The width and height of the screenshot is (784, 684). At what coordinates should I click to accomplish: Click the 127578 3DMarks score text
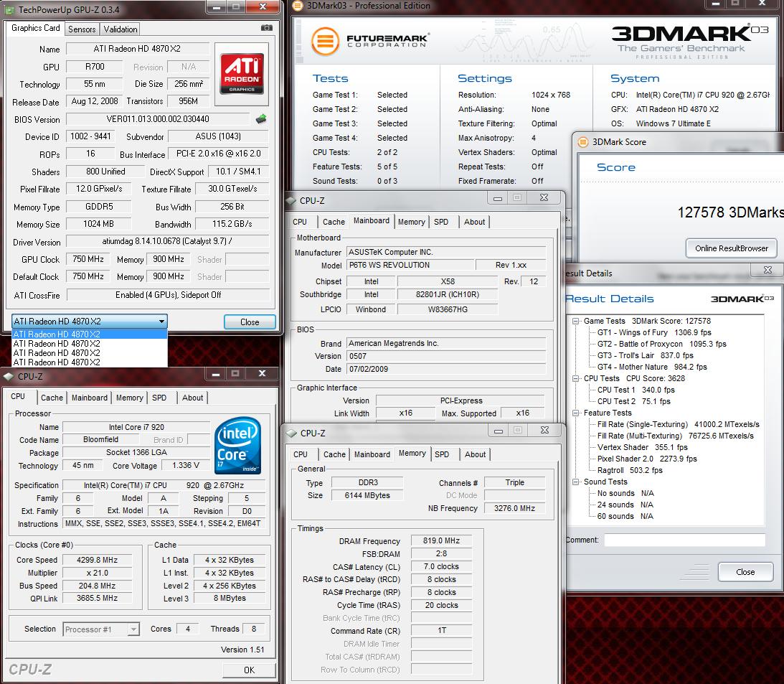(x=730, y=212)
